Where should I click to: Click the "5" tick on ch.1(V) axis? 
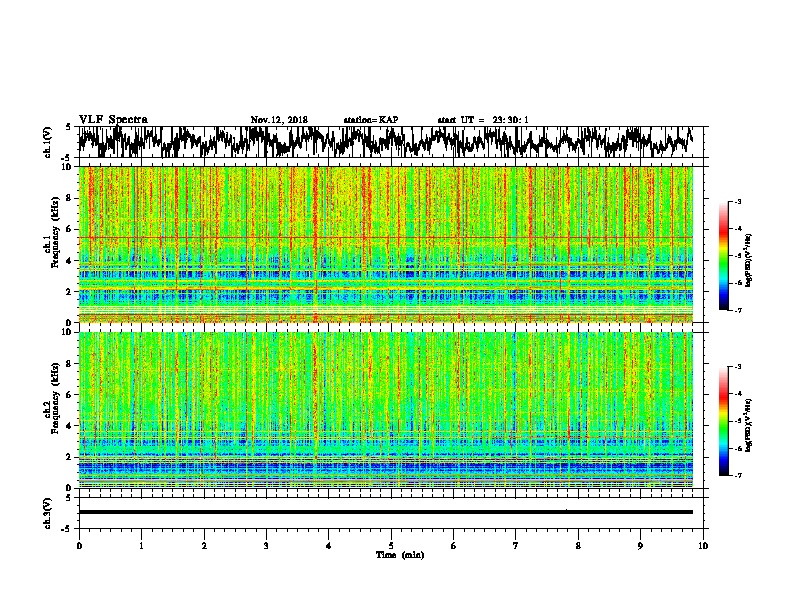point(68,127)
